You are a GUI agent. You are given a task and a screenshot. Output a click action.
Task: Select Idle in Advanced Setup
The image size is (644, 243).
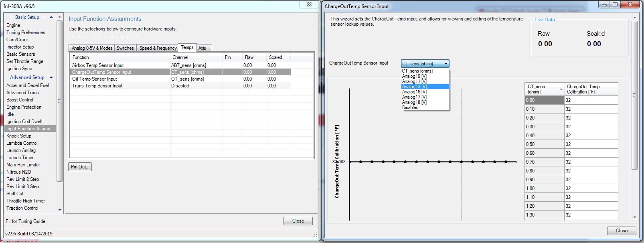click(10, 114)
